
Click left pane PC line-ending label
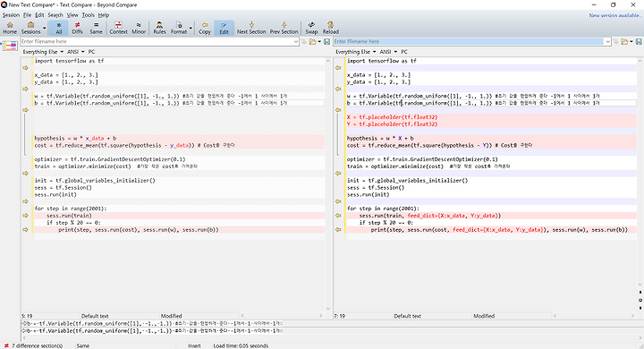coord(91,52)
